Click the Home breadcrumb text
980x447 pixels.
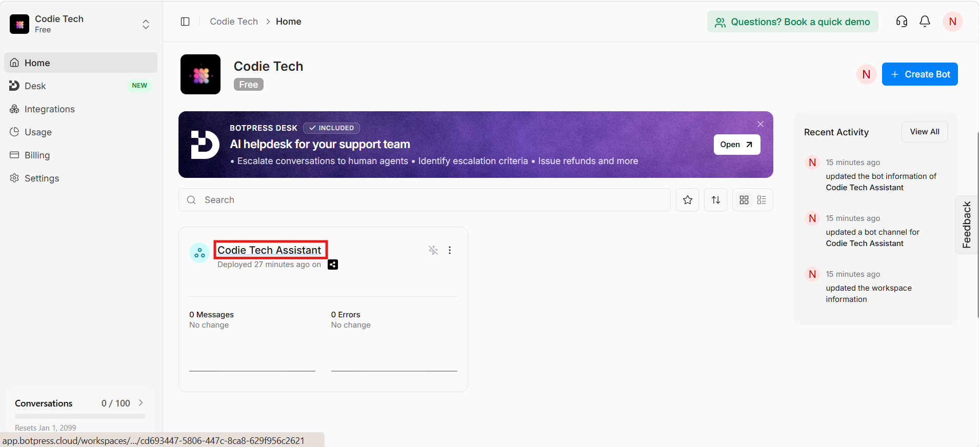(288, 22)
